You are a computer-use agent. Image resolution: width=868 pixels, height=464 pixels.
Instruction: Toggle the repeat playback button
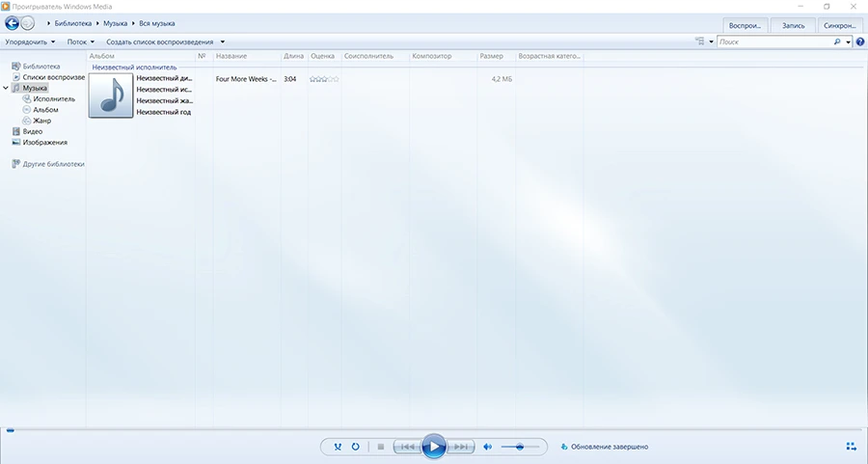pyautogui.click(x=356, y=447)
